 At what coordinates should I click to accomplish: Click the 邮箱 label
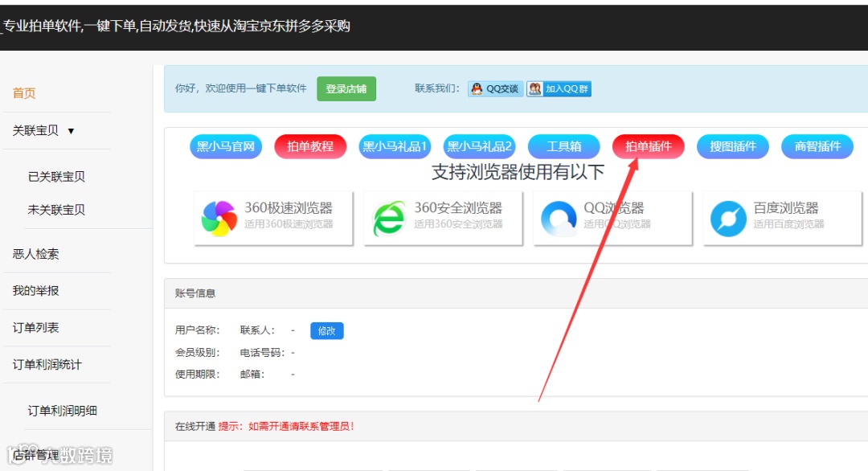click(252, 375)
